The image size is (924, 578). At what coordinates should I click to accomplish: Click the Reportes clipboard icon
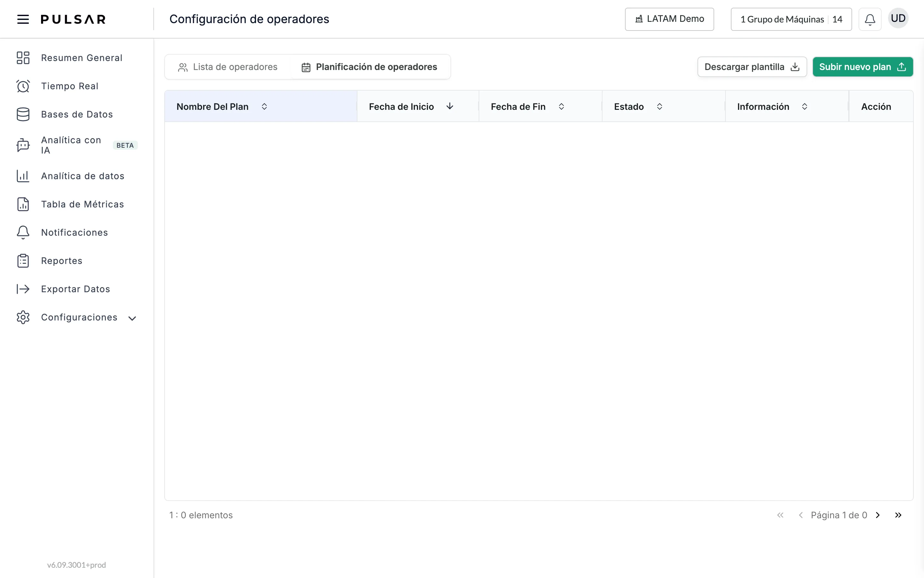pyautogui.click(x=23, y=261)
